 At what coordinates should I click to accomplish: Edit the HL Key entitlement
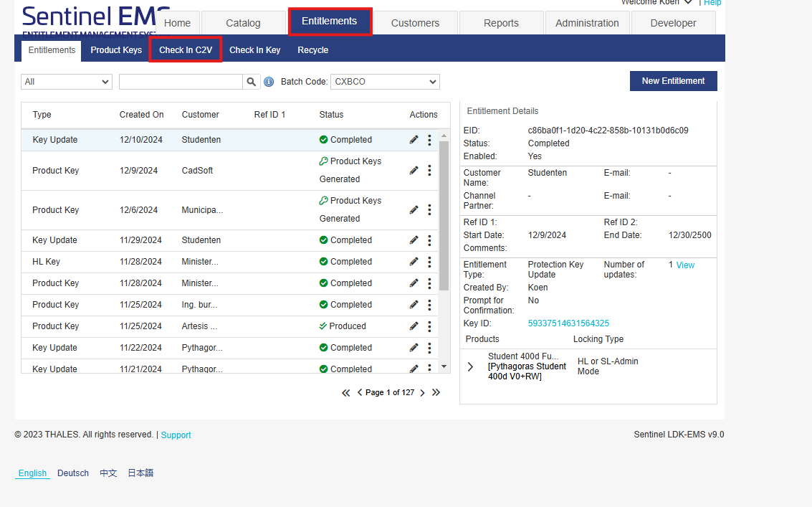click(414, 261)
